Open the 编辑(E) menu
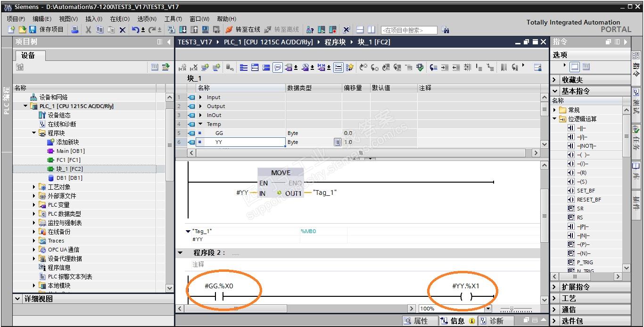 pos(42,19)
